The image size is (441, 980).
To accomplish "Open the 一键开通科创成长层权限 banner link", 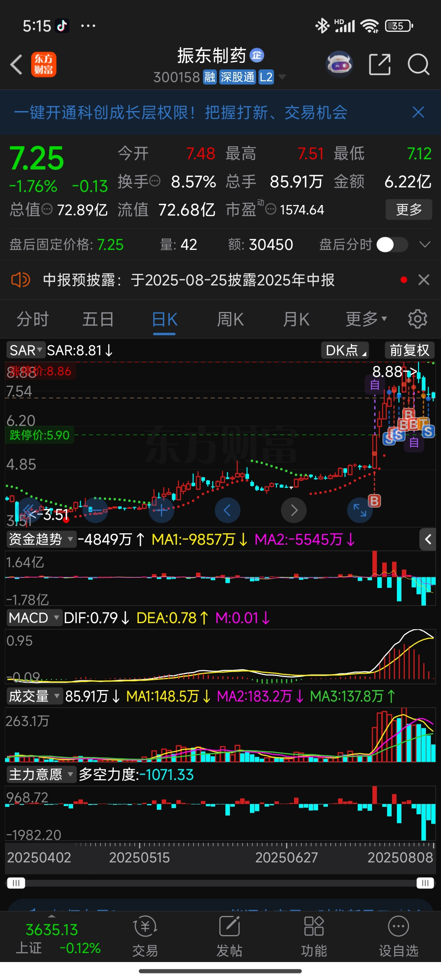I will pos(180,112).
